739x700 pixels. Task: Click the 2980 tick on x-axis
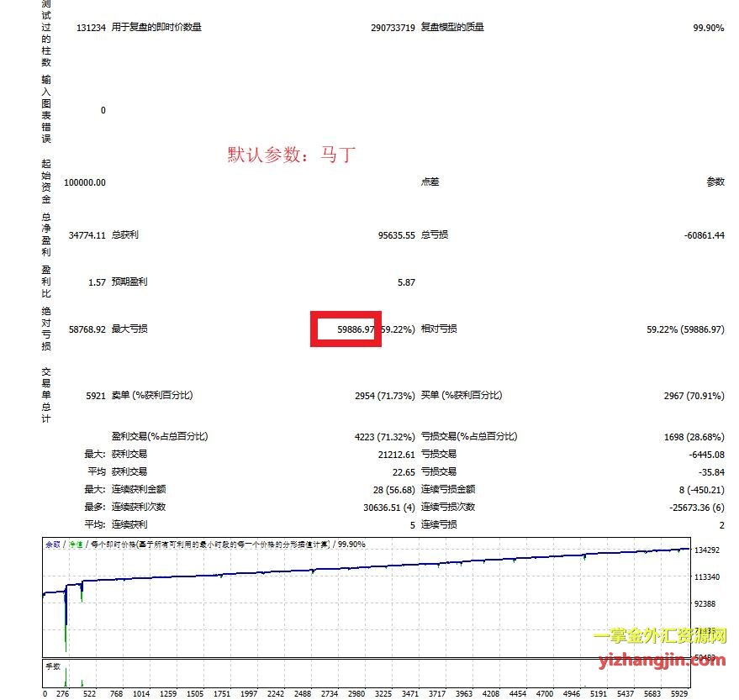click(356, 694)
